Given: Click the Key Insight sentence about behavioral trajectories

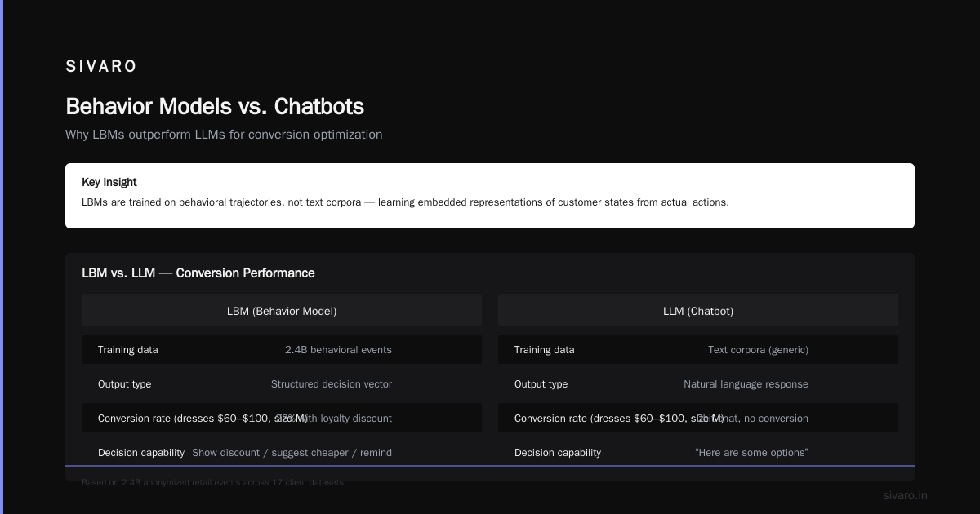Looking at the screenshot, I should pos(405,202).
